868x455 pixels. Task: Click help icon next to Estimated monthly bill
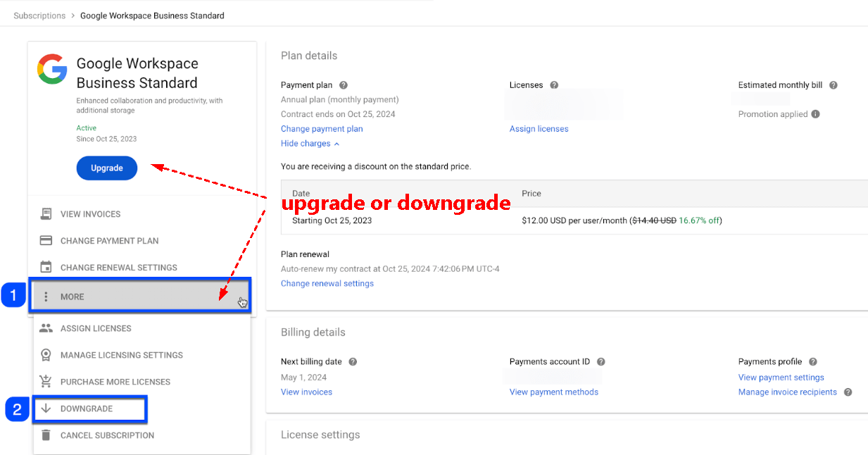point(834,85)
